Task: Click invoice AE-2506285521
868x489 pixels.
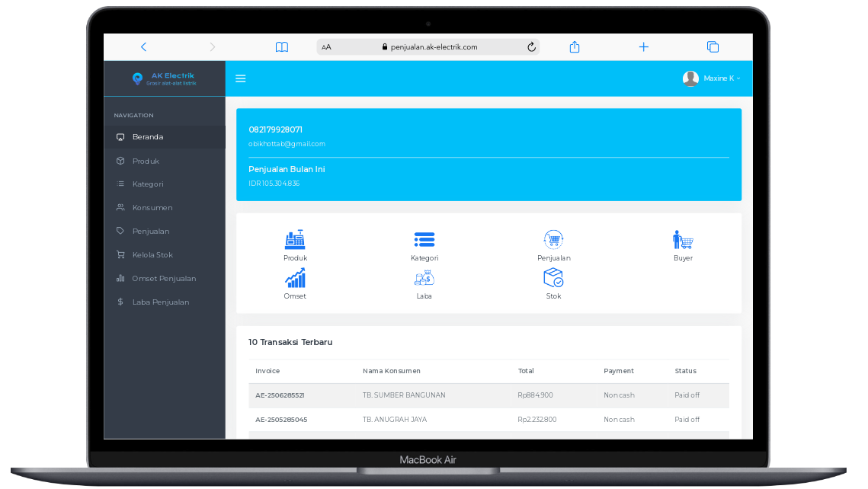Action: coord(280,395)
